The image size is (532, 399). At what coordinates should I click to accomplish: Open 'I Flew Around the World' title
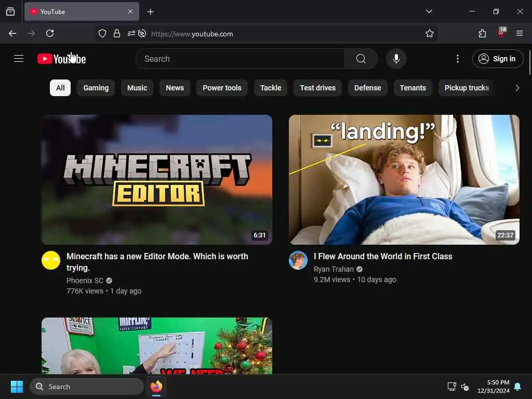[383, 256]
